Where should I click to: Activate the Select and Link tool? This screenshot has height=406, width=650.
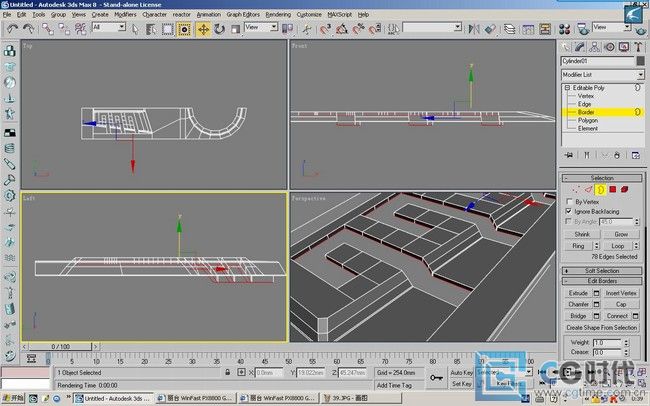point(48,29)
